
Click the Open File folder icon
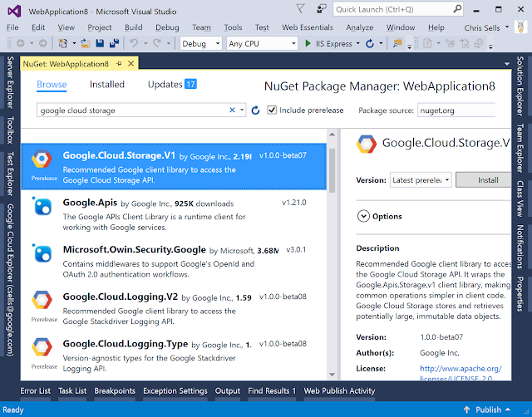[86, 43]
